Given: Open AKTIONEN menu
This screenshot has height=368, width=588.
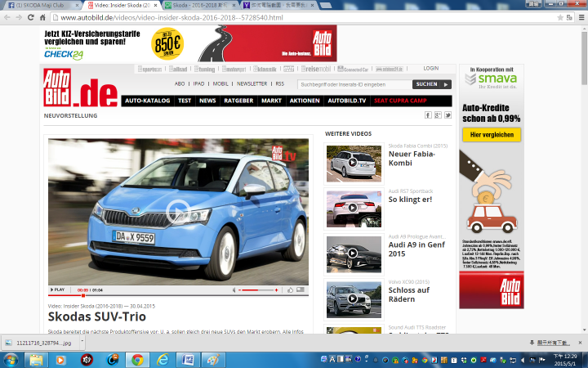Looking at the screenshot, I should pos(305,101).
